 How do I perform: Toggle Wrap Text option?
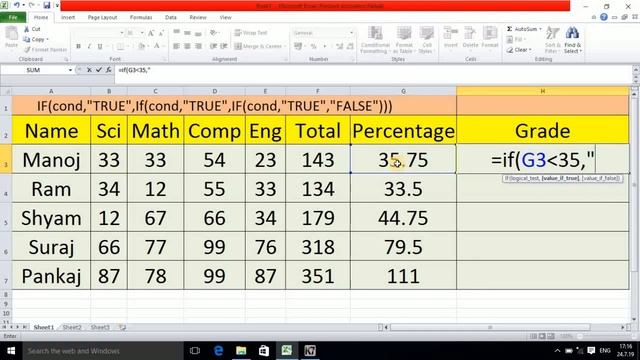coord(251,33)
